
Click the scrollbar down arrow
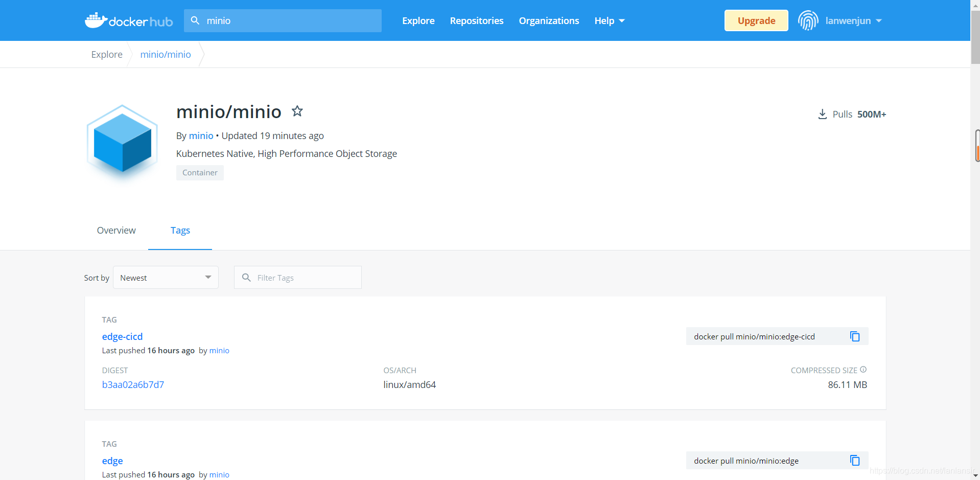coord(975,475)
